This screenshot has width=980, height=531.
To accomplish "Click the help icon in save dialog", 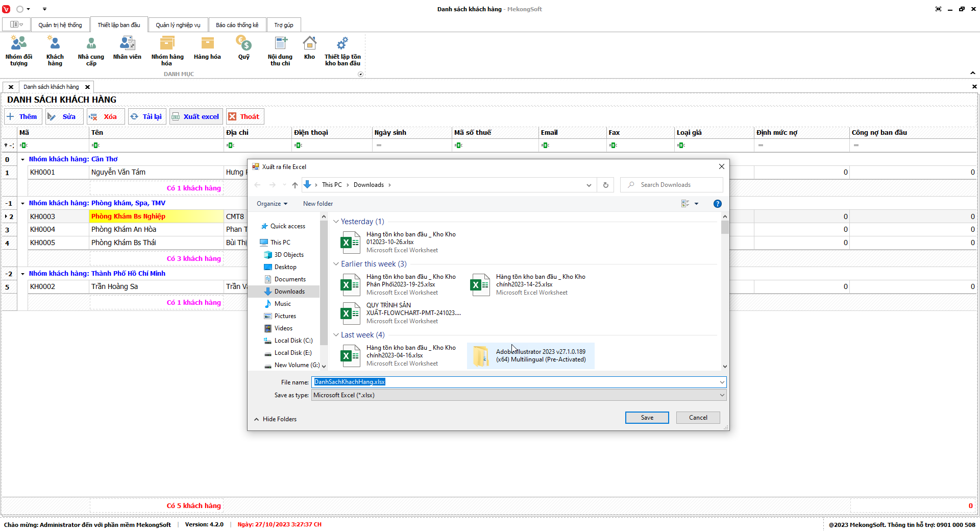I will [717, 204].
